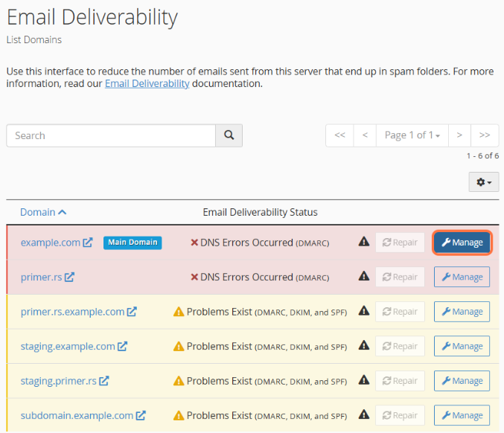
Task: Click 'Problems Exist' text for subdomain.example.com
Action: (x=219, y=415)
